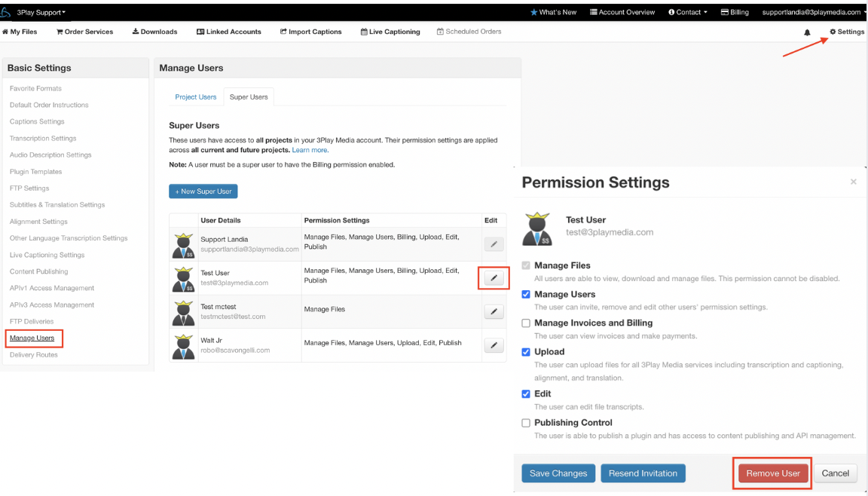Click the Permission Settings column header
Image resolution: width=868 pixels, height=496 pixels.
(x=337, y=220)
